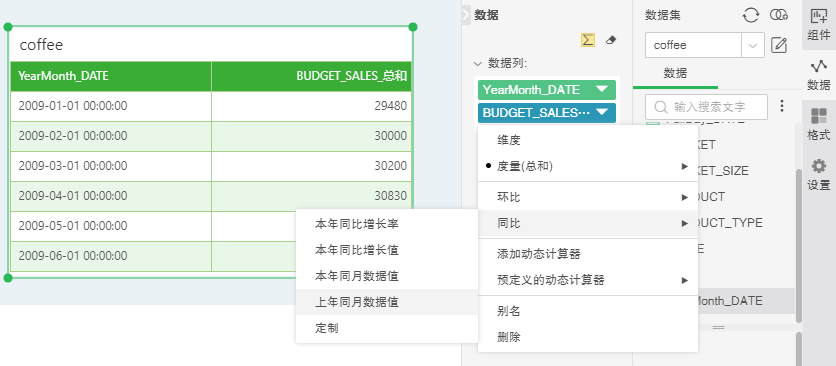Click the refresh dataset icon
This screenshot has height=366, width=836.
coord(751,15)
